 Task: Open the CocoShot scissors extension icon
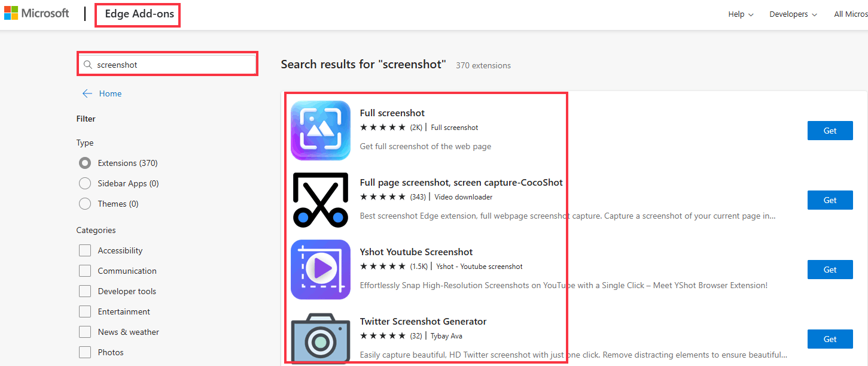321,200
